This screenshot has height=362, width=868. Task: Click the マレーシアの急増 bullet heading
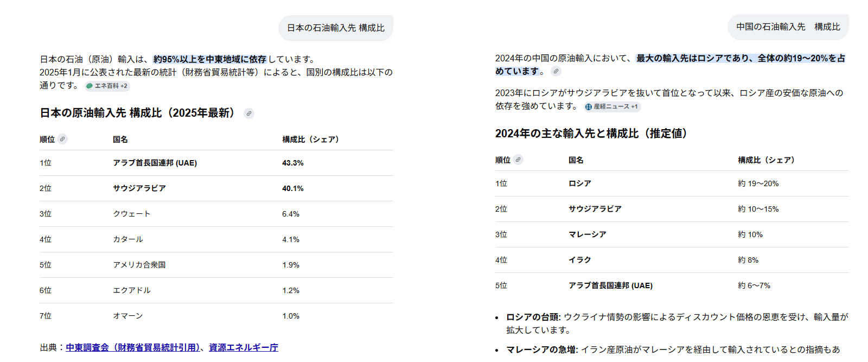pos(541,350)
